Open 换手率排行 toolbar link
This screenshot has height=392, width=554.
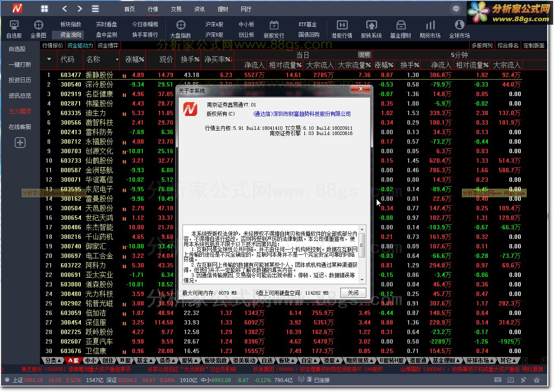coord(145,35)
